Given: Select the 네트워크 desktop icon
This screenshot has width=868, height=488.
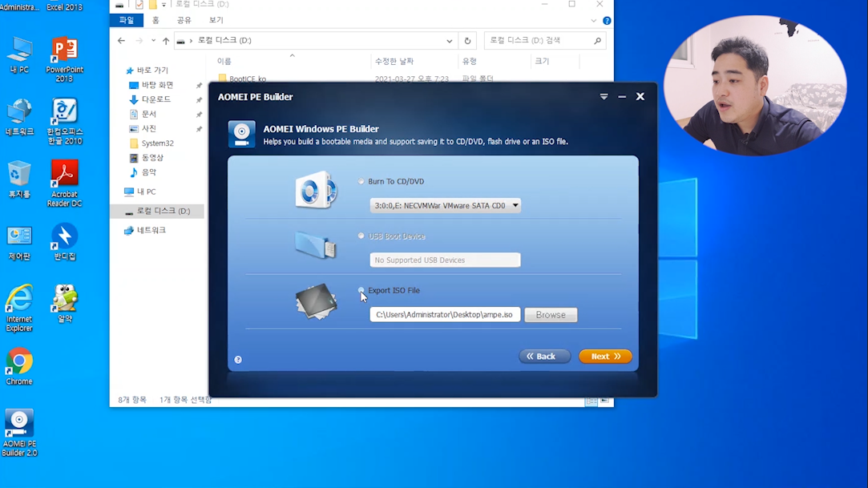Looking at the screenshot, I should tap(19, 117).
